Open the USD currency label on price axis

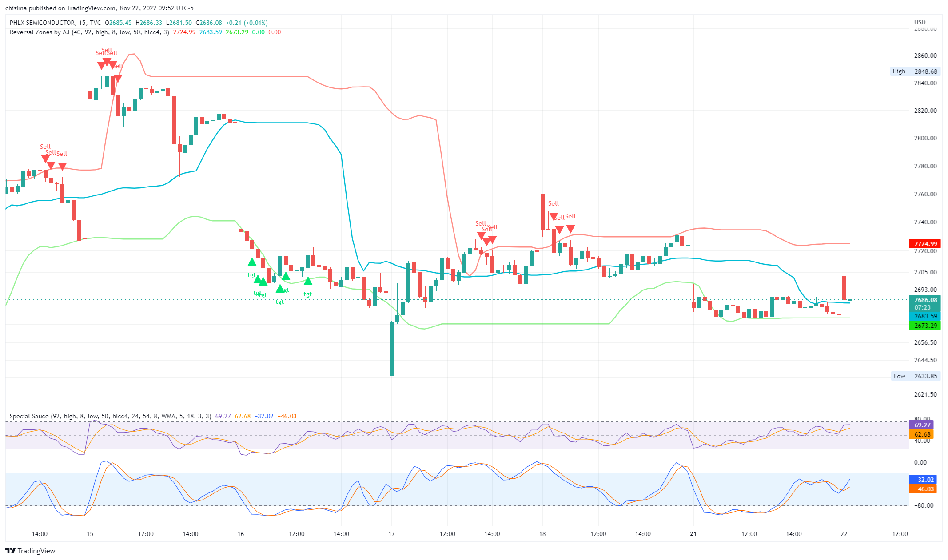(x=920, y=22)
